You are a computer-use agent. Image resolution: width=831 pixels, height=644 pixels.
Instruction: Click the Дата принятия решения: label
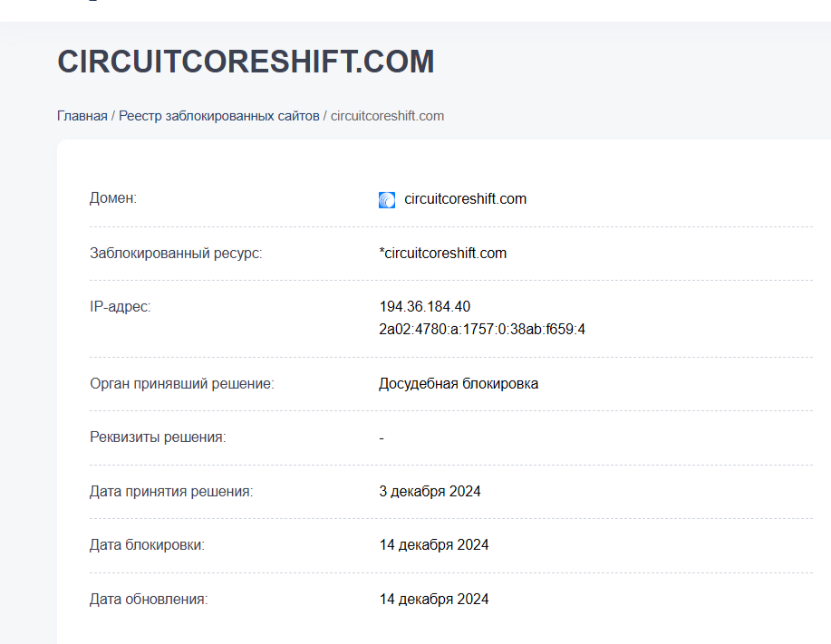point(171,492)
